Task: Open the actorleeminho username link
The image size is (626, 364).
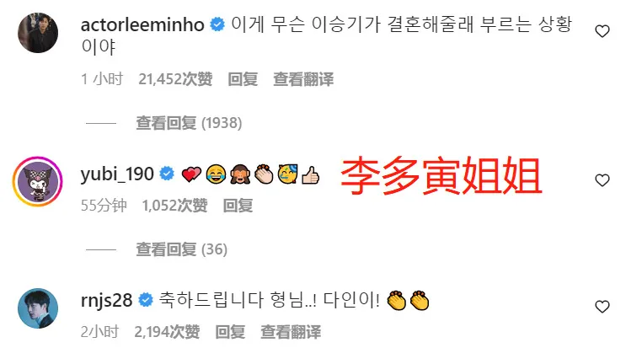Action: point(142,24)
